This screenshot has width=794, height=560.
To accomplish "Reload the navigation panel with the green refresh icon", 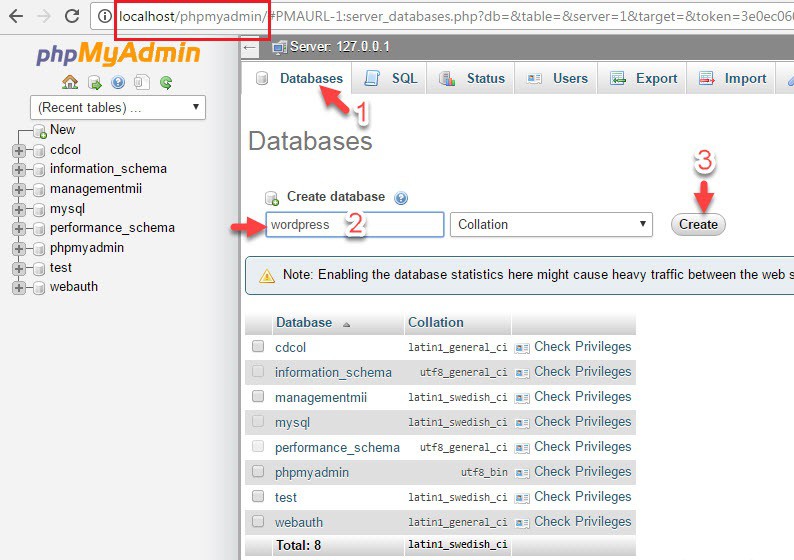I will [x=166, y=83].
